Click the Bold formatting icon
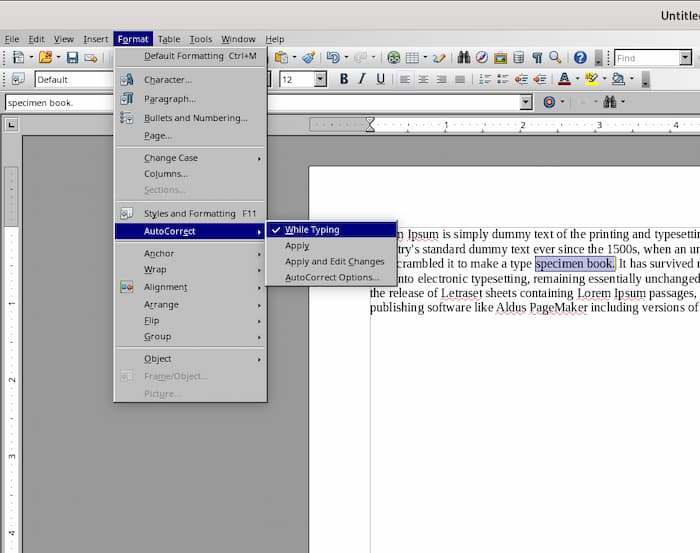The width and height of the screenshot is (700, 553). point(344,79)
